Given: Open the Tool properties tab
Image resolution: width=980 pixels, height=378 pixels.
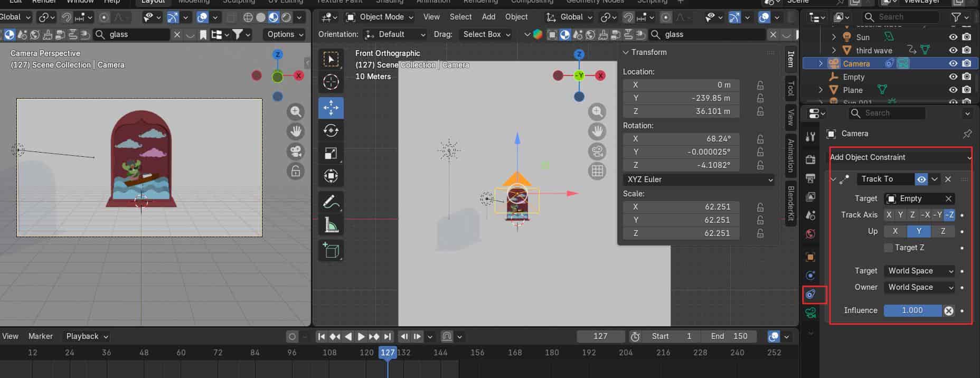Looking at the screenshot, I should click(x=811, y=137).
